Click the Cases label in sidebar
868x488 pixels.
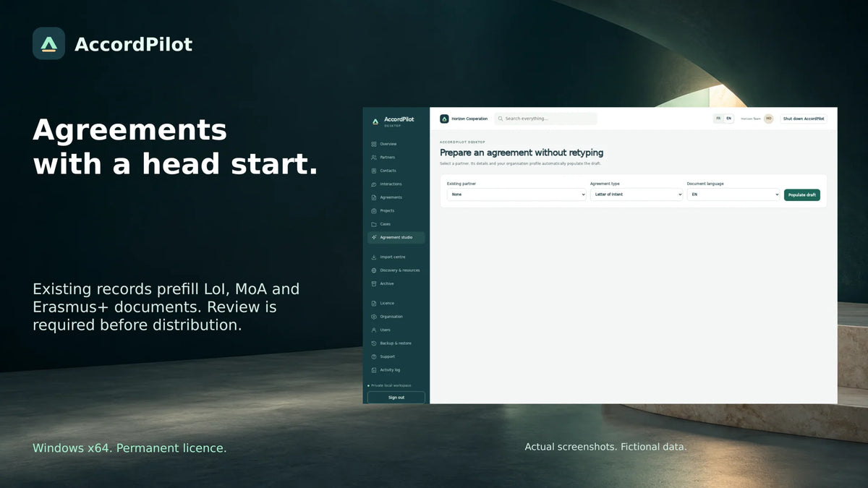click(x=386, y=224)
